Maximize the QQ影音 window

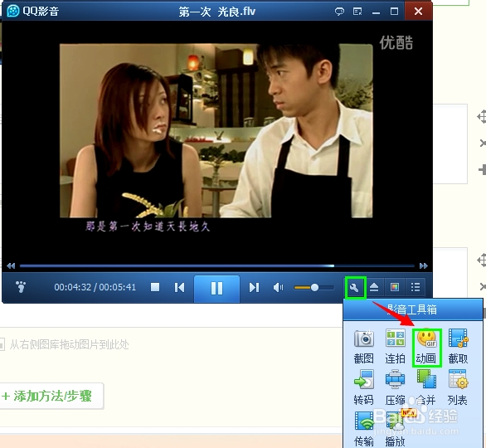(x=394, y=12)
